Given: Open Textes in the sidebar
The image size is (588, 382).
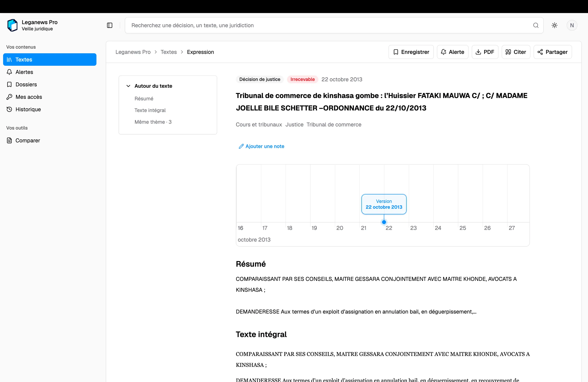Looking at the screenshot, I should coord(50,60).
